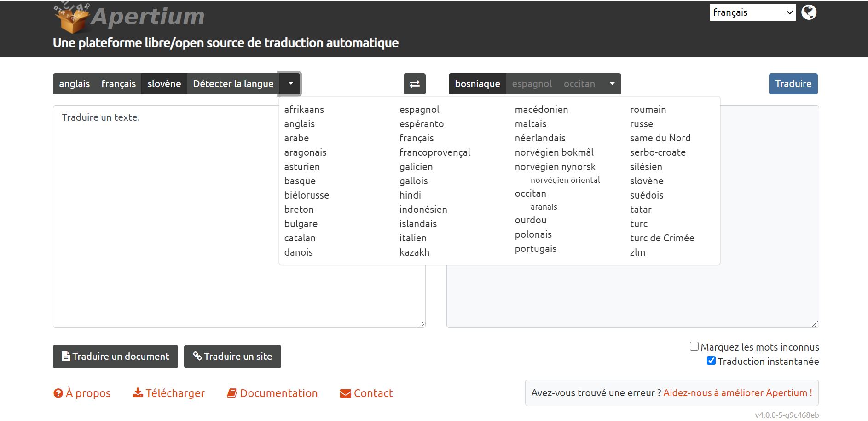
Task: Select occitan target language tab
Action: tap(579, 84)
